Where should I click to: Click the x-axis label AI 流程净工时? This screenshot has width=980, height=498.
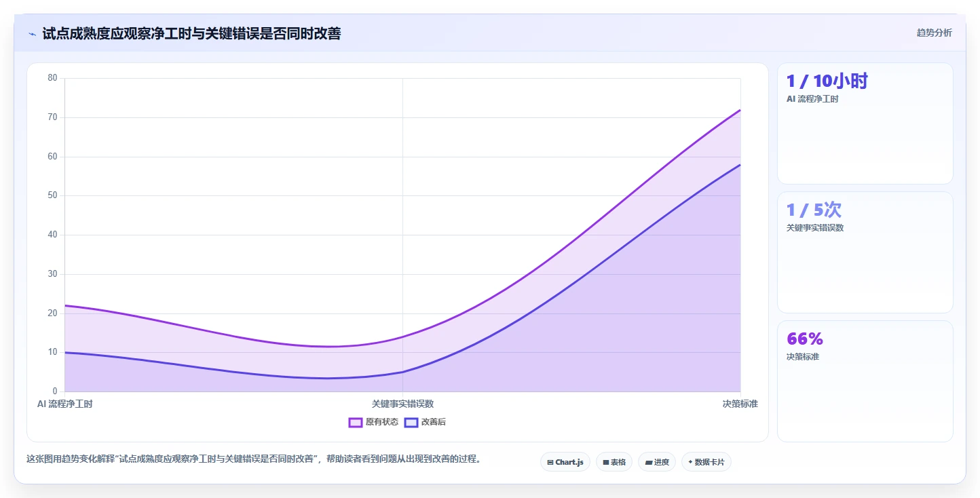click(65, 404)
